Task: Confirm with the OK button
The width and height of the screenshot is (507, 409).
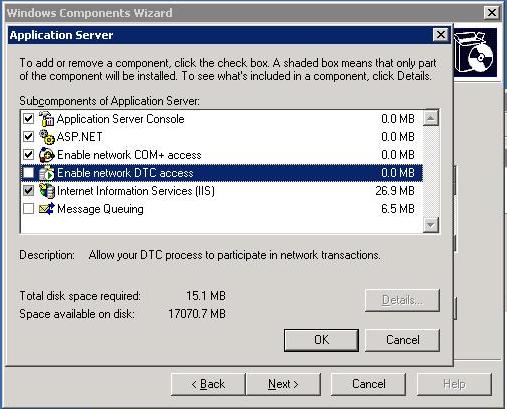Action: point(321,340)
